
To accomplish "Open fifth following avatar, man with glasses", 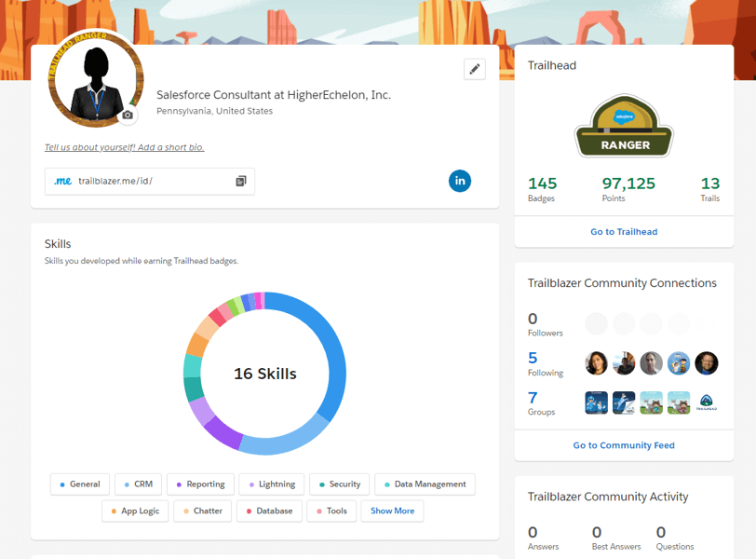I will click(x=707, y=363).
